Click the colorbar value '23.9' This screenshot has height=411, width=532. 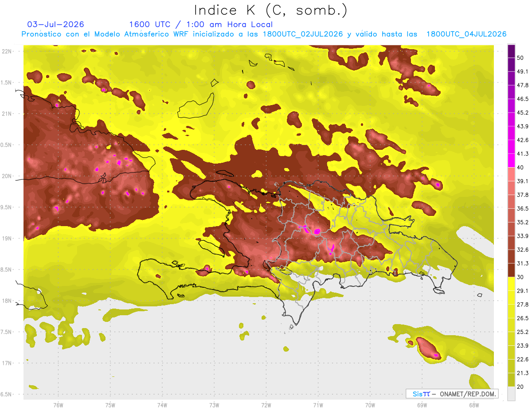pos(523,346)
